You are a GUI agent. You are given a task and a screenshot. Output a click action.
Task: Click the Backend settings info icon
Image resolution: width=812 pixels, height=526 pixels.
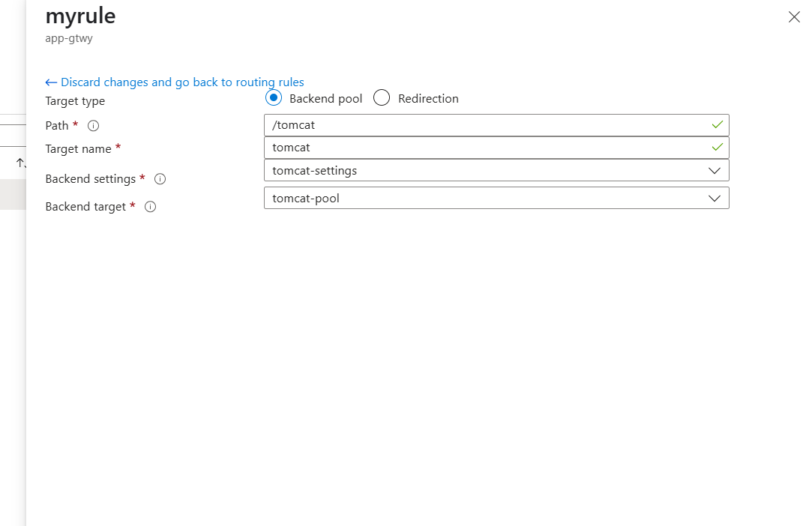[160, 179]
